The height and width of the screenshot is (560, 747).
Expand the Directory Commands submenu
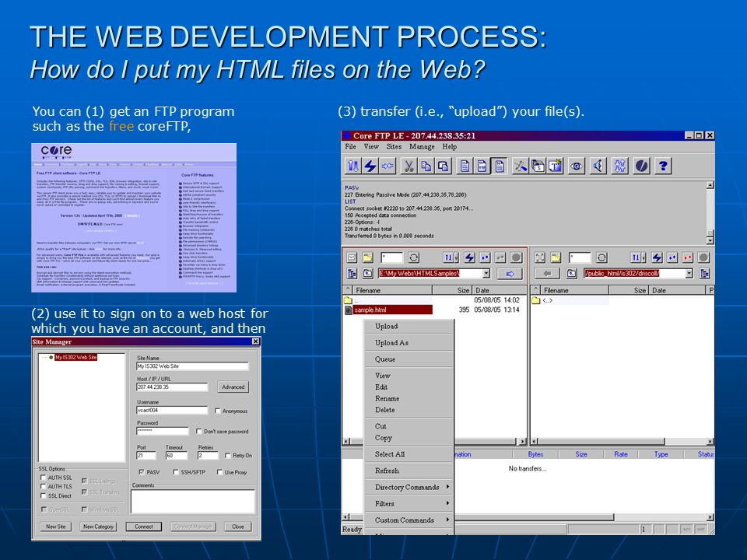click(409, 487)
